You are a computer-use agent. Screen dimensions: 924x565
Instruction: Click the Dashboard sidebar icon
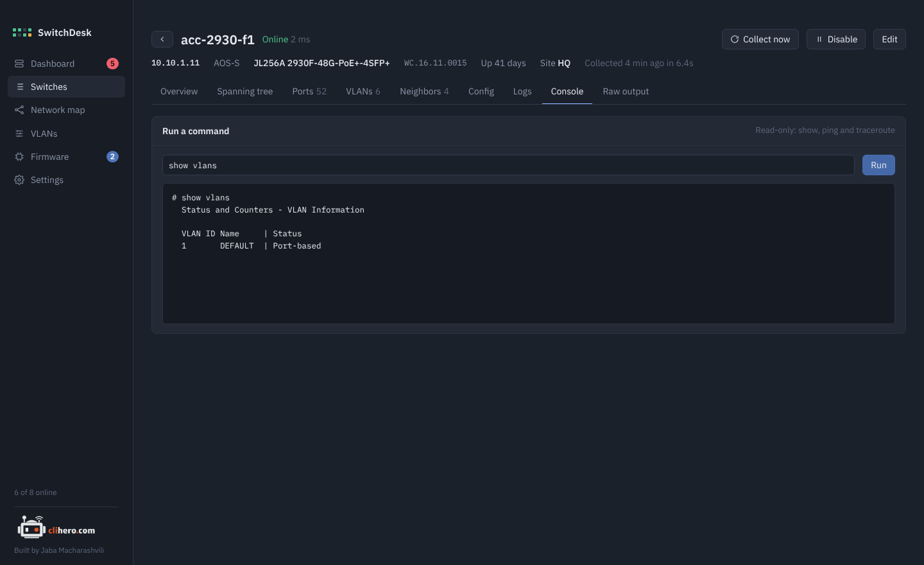19,64
